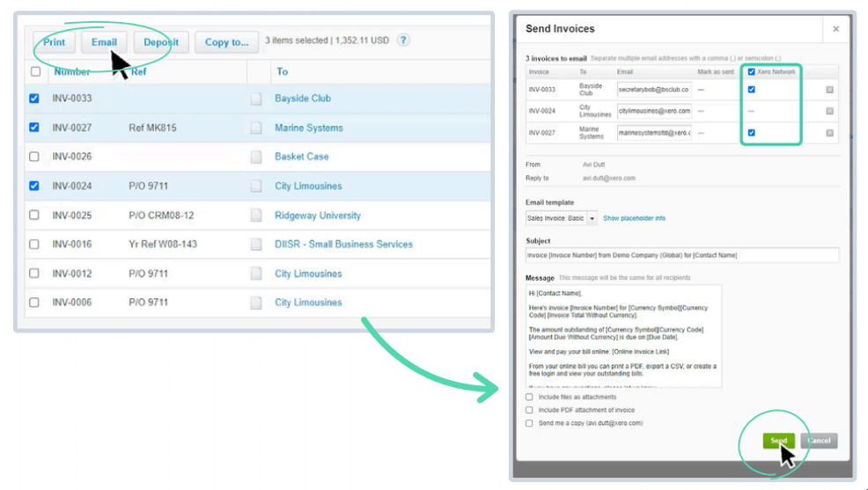
Task: Click the green Send button
Action: pyautogui.click(x=778, y=441)
